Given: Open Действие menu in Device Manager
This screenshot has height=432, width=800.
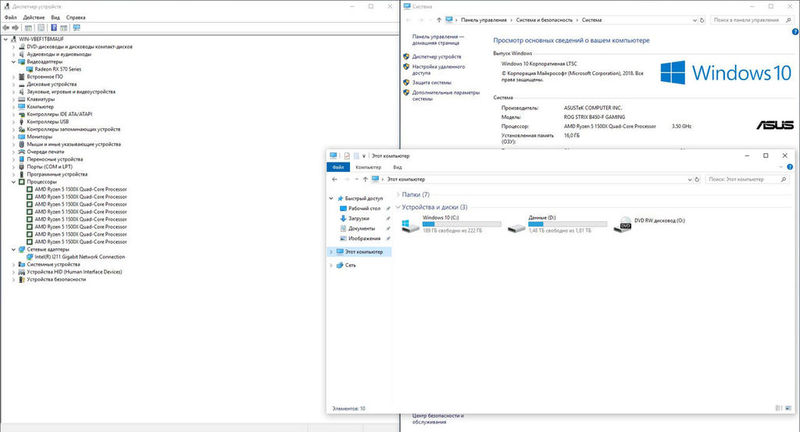Looking at the screenshot, I should (x=34, y=17).
